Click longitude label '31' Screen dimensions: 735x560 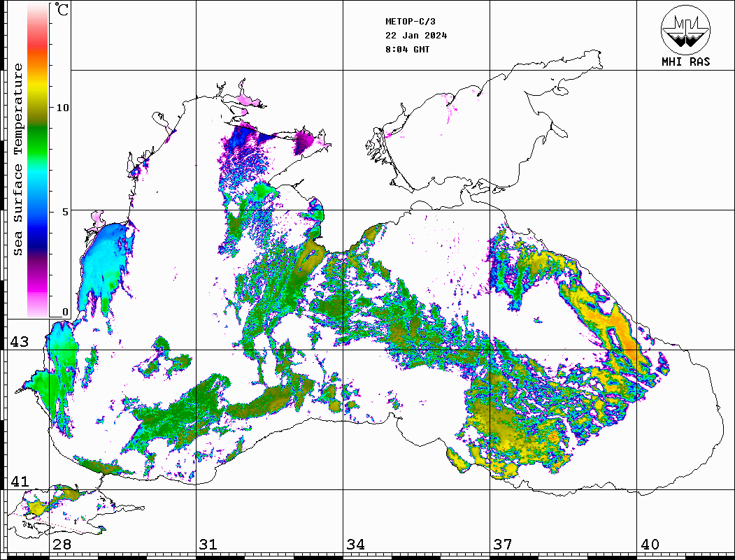tap(208, 545)
